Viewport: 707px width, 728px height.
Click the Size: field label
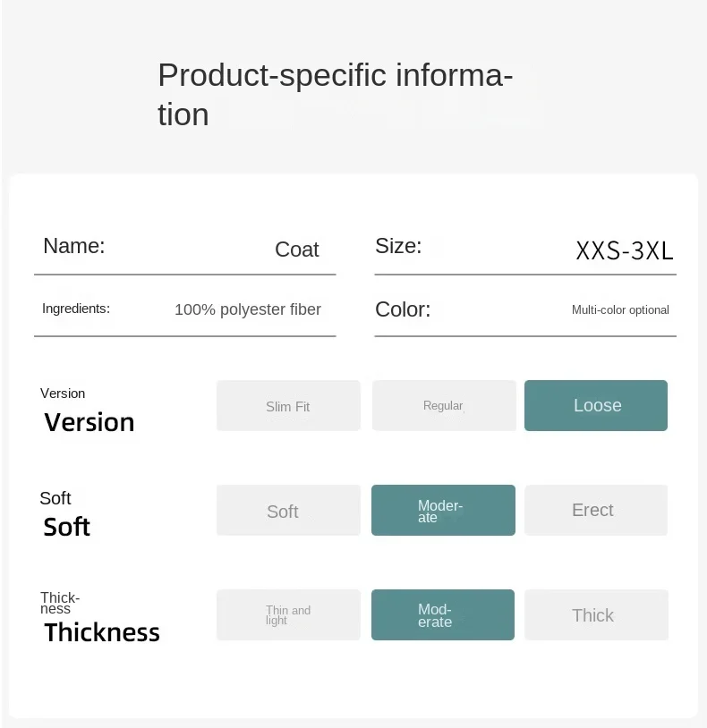coord(398,246)
